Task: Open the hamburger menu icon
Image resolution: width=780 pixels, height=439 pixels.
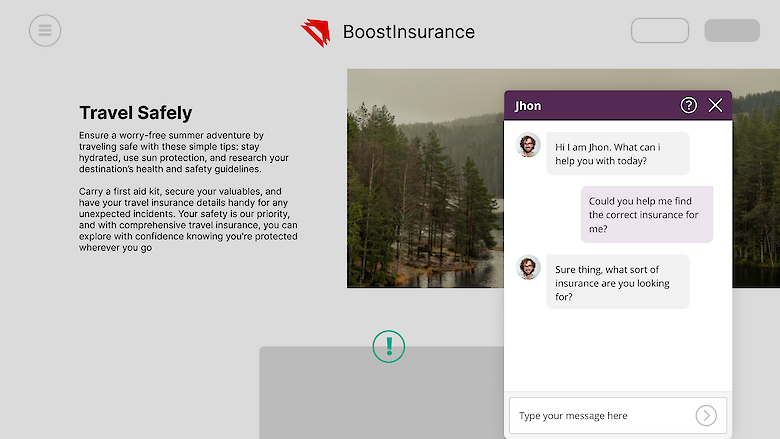Action: (x=45, y=30)
